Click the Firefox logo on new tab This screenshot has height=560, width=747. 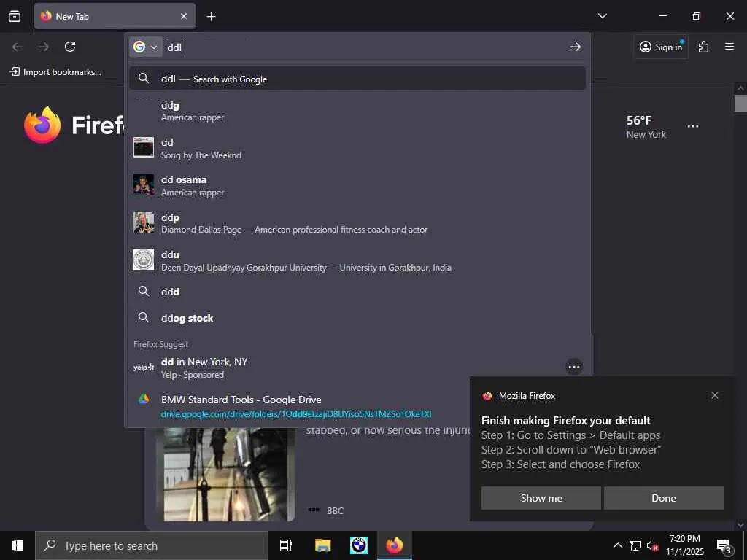[42, 125]
